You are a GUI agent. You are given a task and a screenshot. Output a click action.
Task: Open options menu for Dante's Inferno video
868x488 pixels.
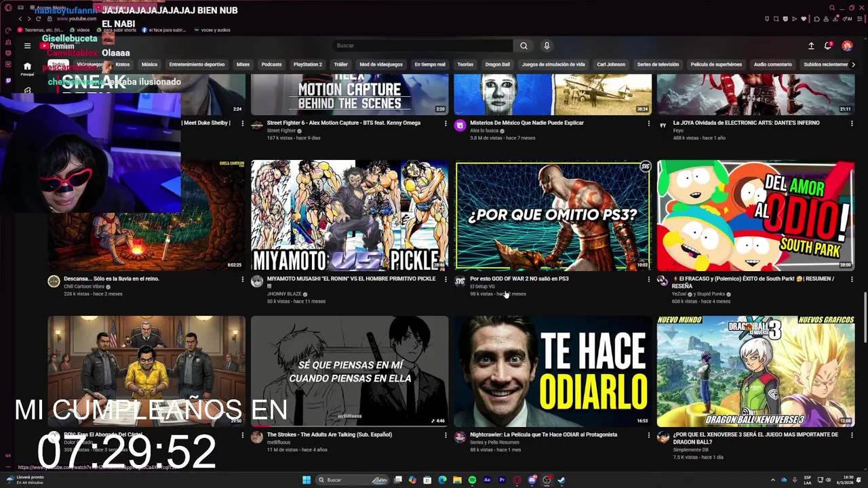point(852,123)
